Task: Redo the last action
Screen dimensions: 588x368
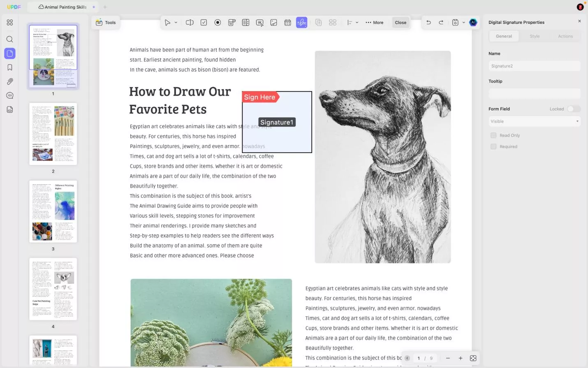Action: (441, 23)
